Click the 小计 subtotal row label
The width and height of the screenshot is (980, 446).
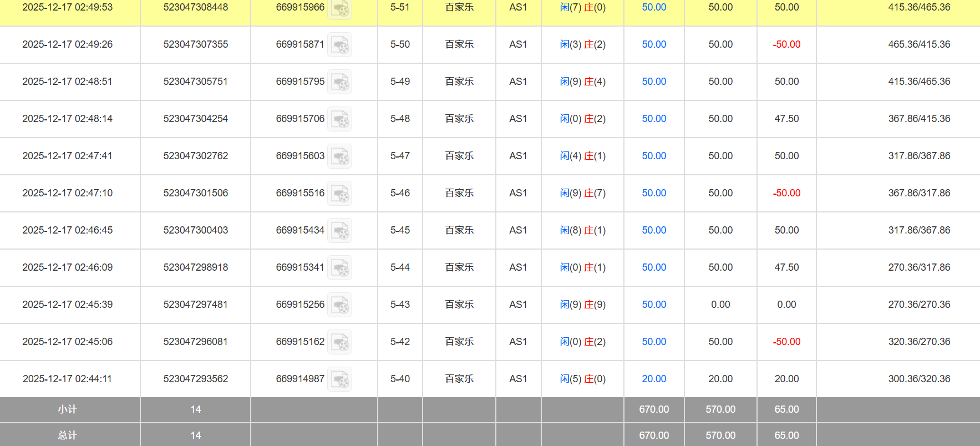pyautogui.click(x=68, y=409)
